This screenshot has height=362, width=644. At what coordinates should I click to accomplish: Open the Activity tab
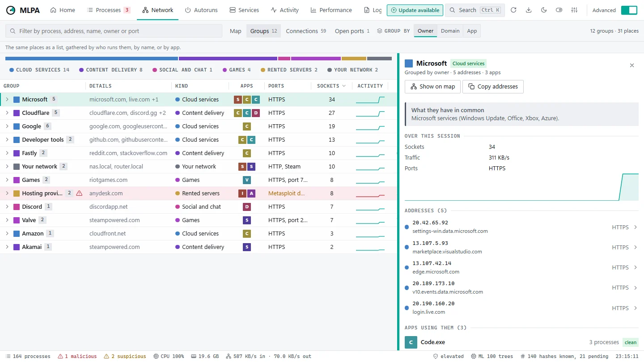285,10
